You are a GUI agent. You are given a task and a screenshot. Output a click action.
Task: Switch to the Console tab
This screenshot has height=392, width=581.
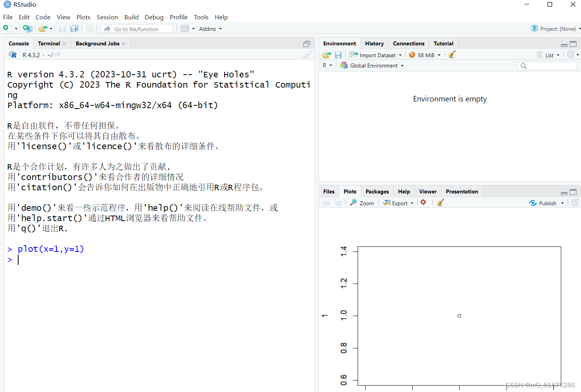click(x=19, y=43)
